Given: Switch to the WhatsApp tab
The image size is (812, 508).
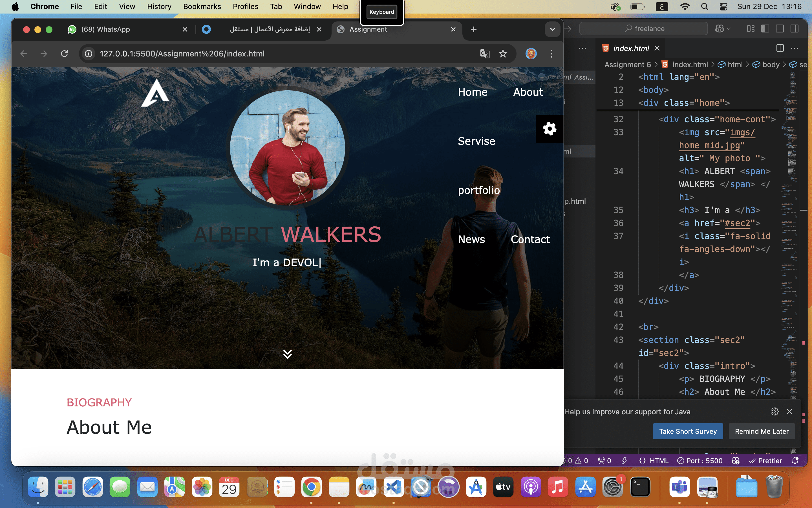Looking at the screenshot, I should click(x=127, y=30).
